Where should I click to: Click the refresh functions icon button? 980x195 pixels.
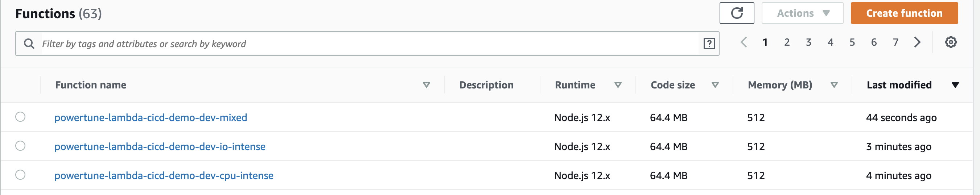pos(737,13)
